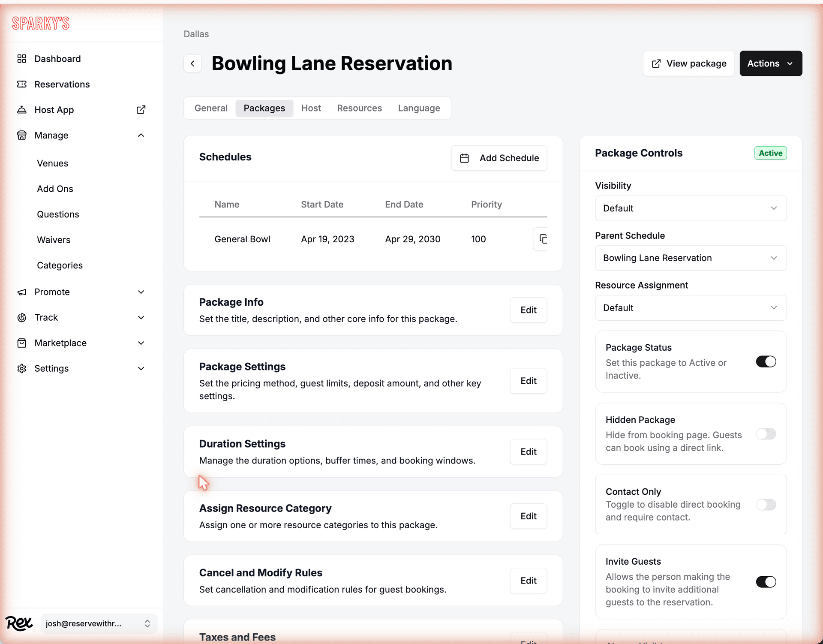Click the View package external-link icon
The height and width of the screenshot is (644, 823).
[656, 63]
